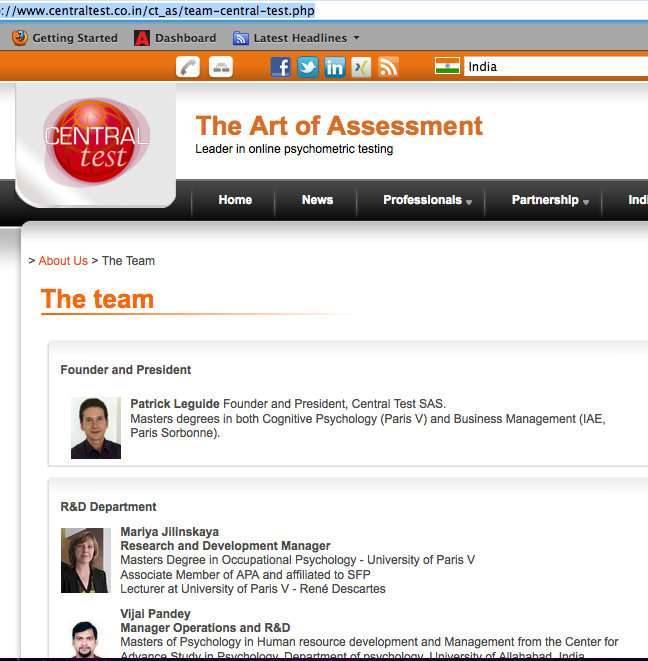This screenshot has width=648, height=661.
Task: Open the Twitter social icon
Action: [308, 67]
